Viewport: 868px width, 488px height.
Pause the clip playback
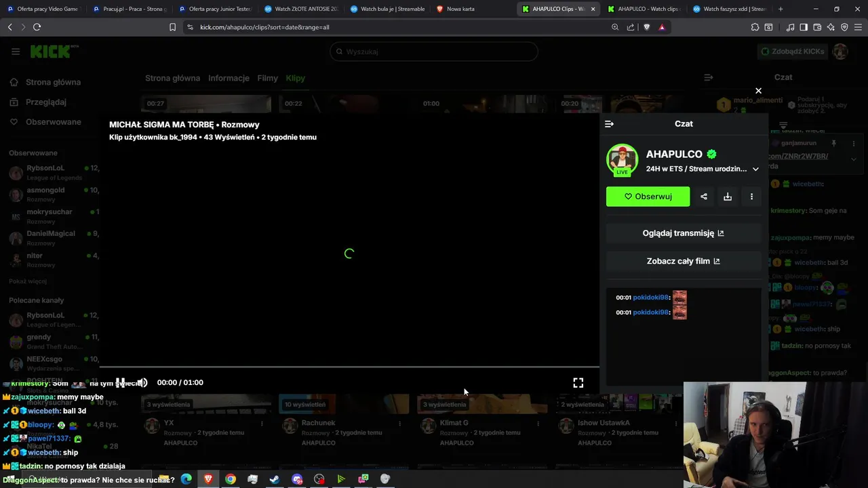pos(120,383)
